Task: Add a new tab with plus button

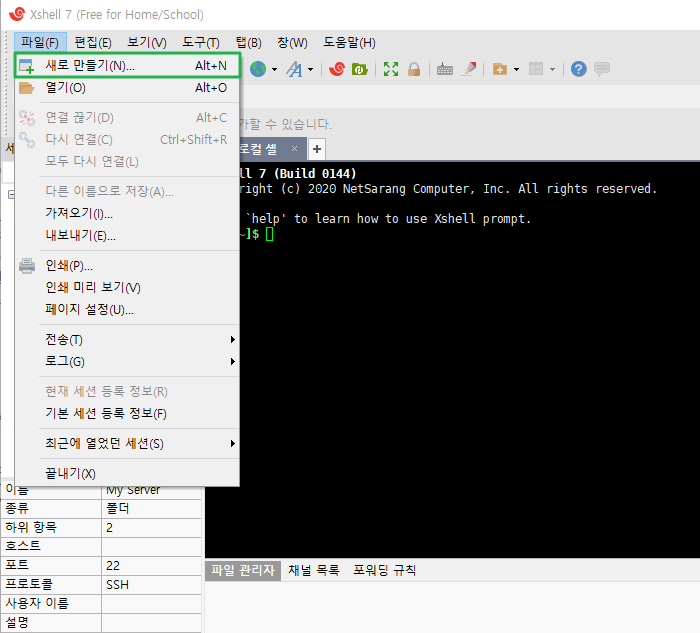Action: tap(317, 149)
